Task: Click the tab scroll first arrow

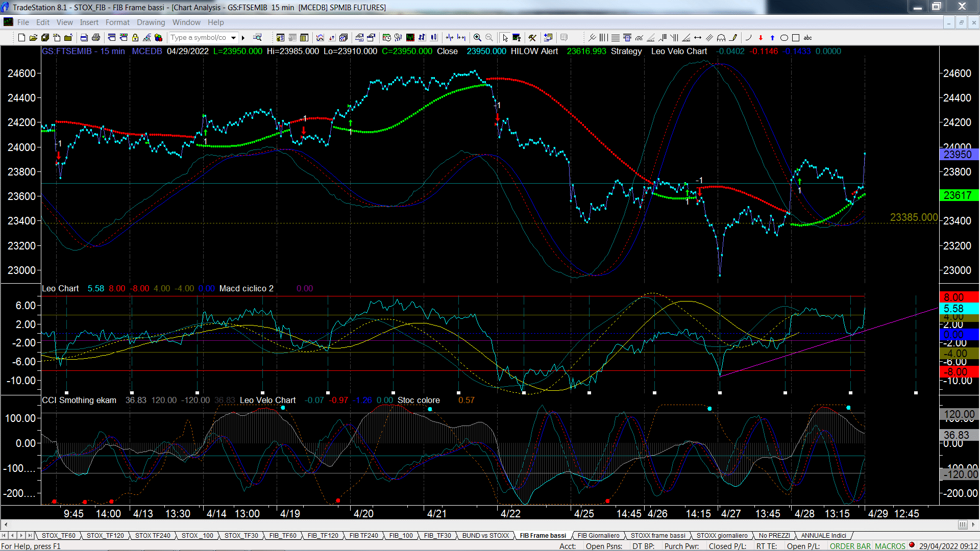Action: coord(4,536)
